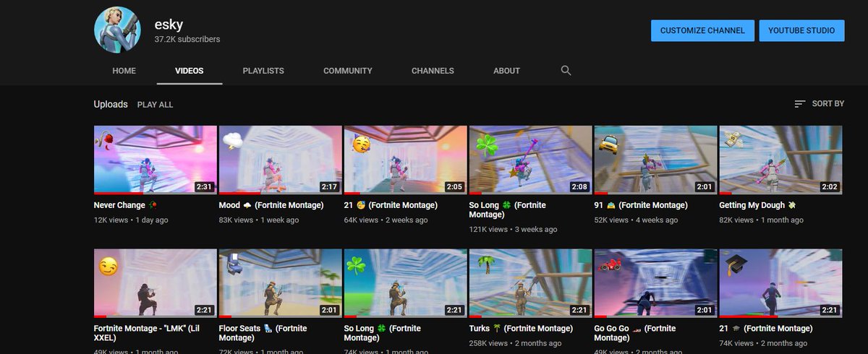Click the esky channel avatar
The height and width of the screenshot is (354, 868).
[118, 30]
